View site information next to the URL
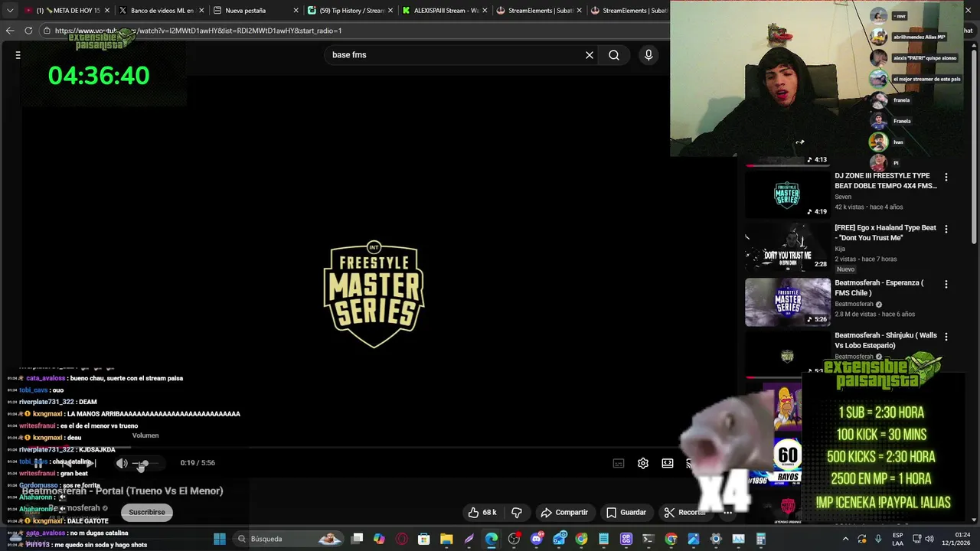The image size is (980, 551). [47, 31]
